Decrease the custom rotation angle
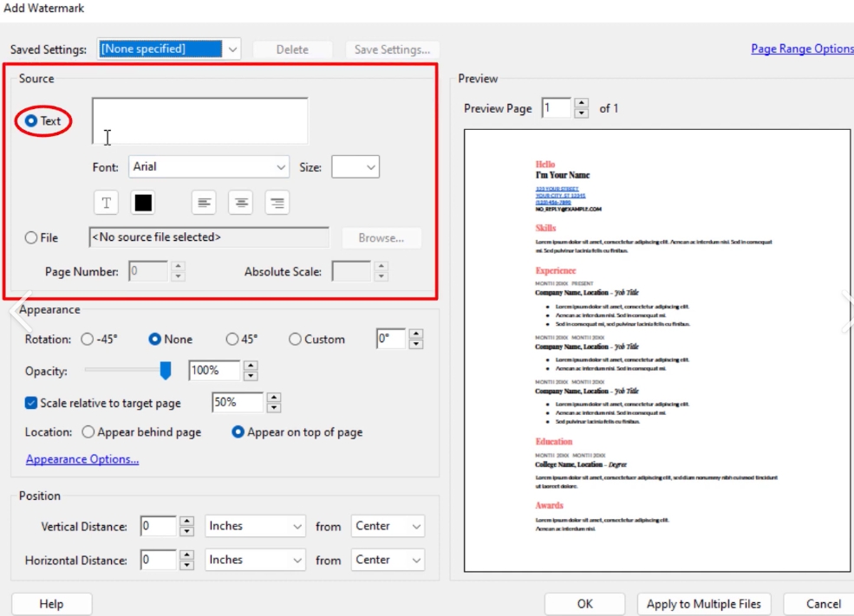The image size is (854, 616). [416, 344]
